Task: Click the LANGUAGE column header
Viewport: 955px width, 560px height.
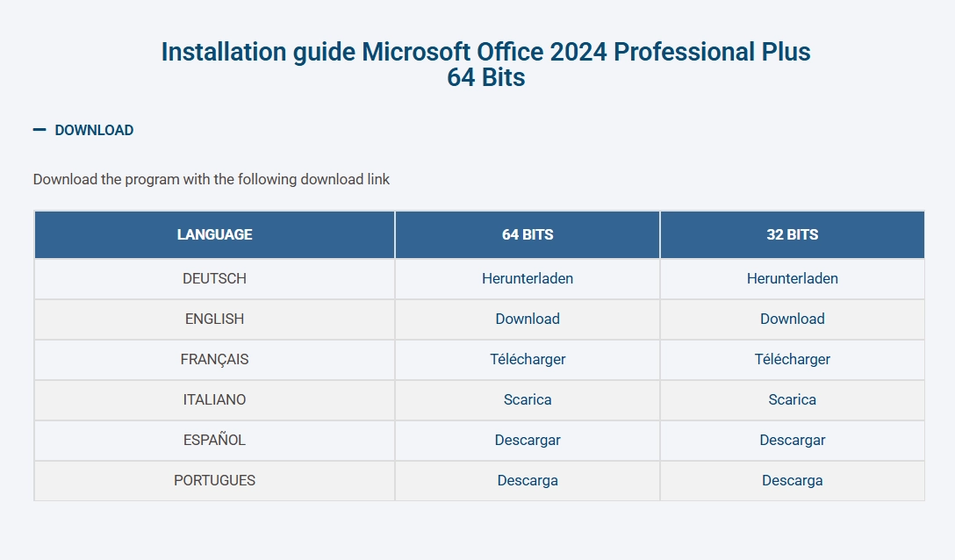Action: click(214, 234)
